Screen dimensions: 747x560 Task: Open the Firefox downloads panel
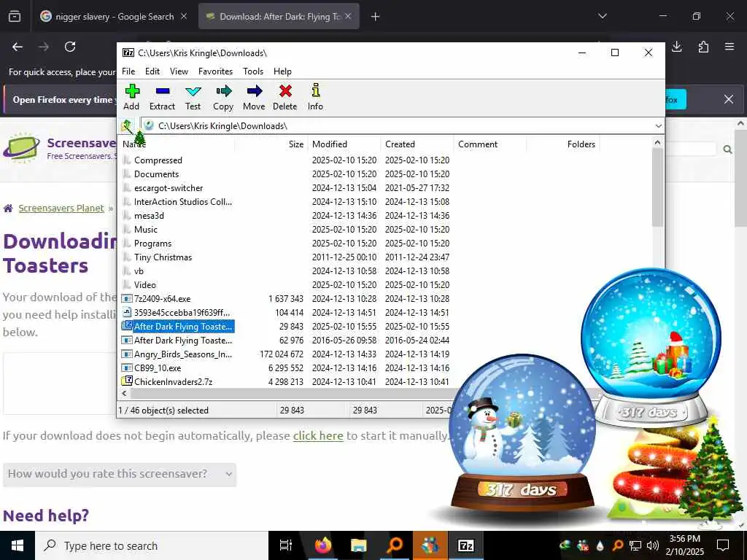(x=676, y=47)
